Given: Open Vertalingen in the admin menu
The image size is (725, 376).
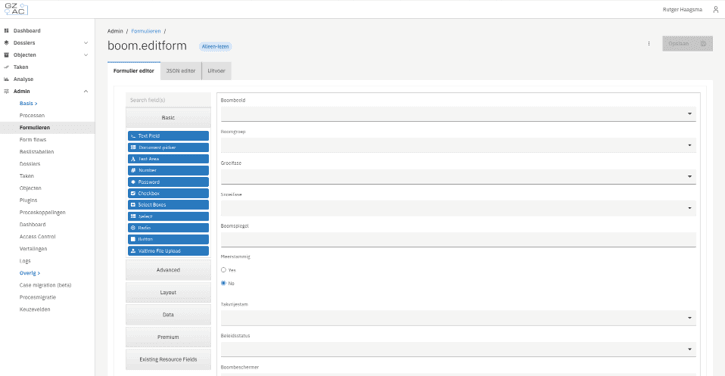Looking at the screenshot, I should tap(33, 249).
